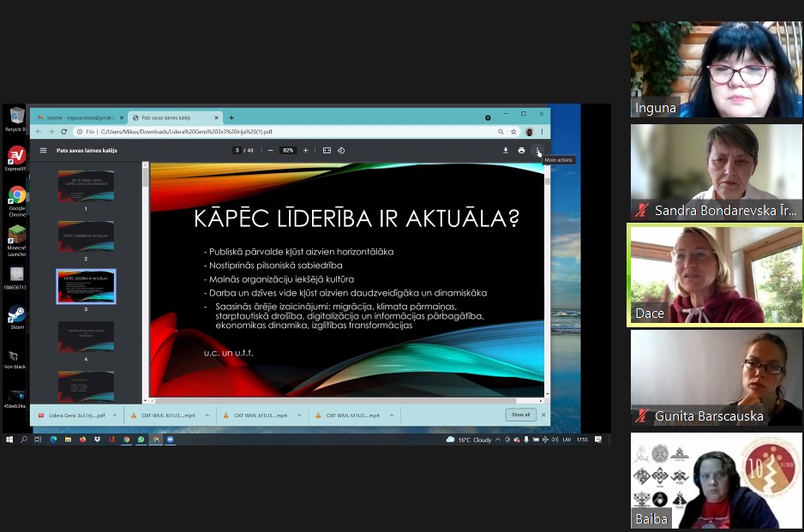The image size is (804, 532).
Task: Close the Pats savas laimes kalējs tab
Action: 216,118
